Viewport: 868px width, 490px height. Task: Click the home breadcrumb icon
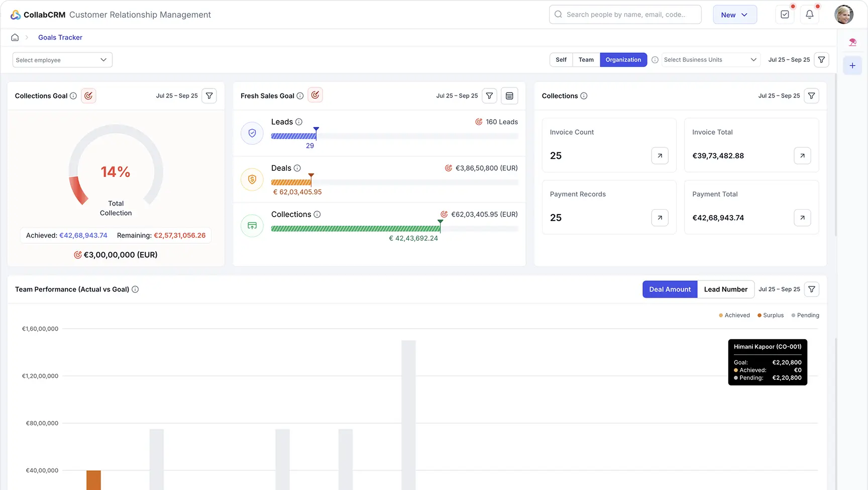click(15, 37)
